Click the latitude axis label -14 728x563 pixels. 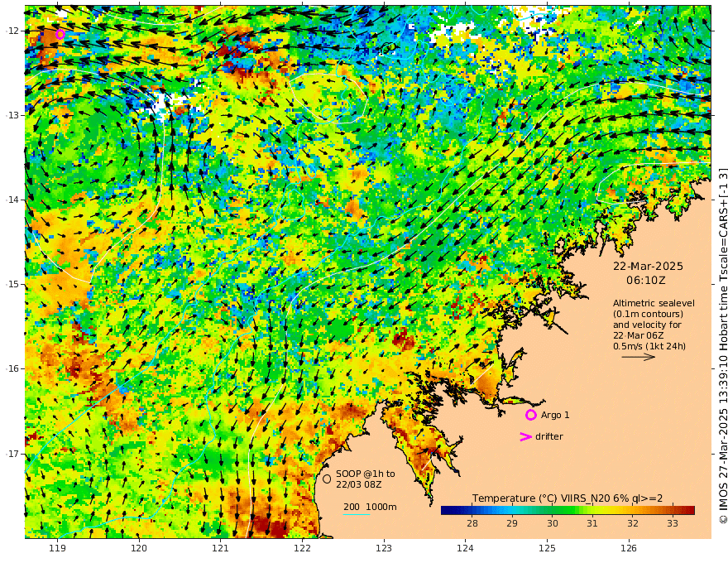[12, 200]
